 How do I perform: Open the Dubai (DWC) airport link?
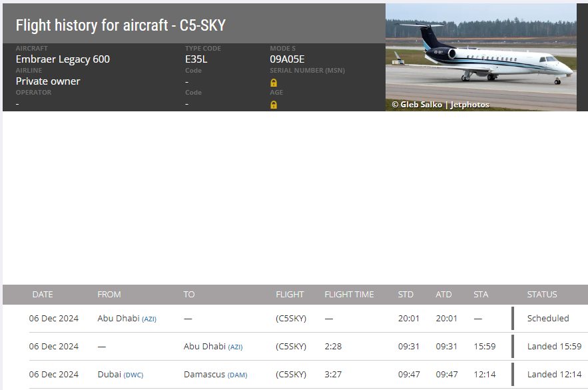pos(121,375)
